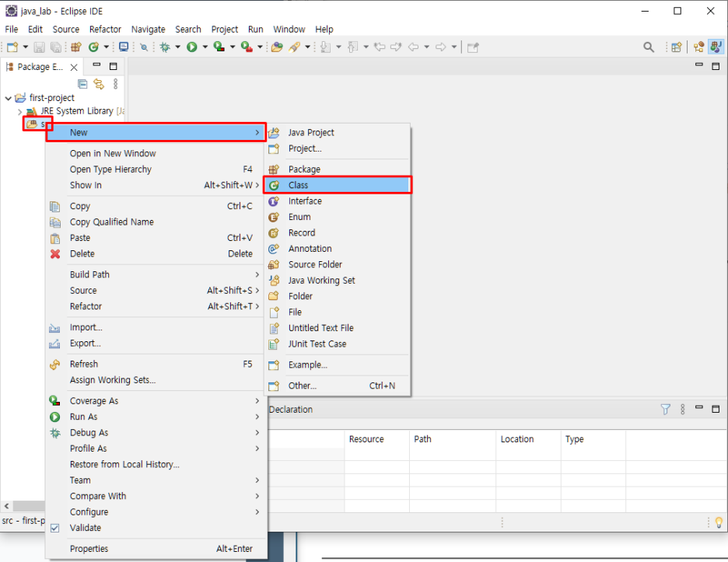The height and width of the screenshot is (562, 728).
Task: Click Link with Editor icon
Action: click(x=99, y=84)
